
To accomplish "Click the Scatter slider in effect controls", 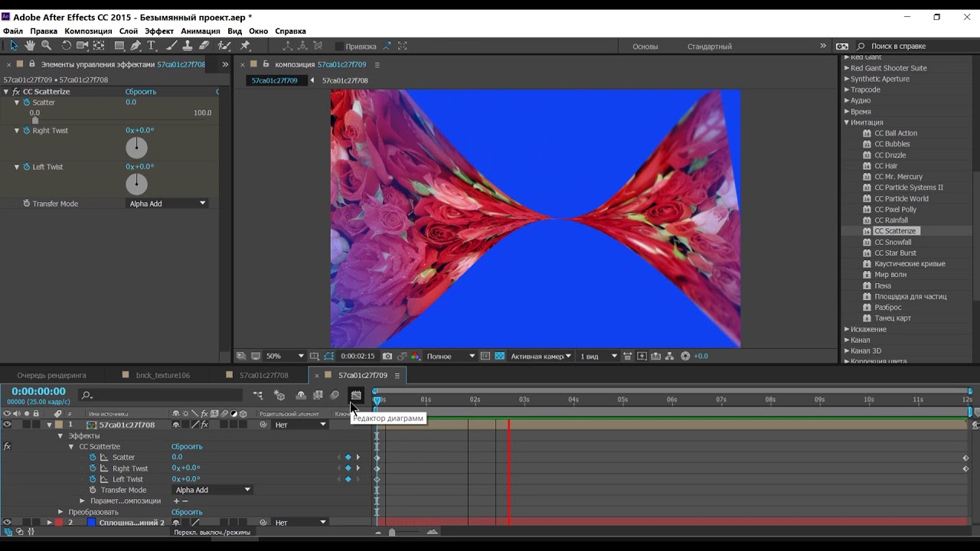I will pos(35,120).
